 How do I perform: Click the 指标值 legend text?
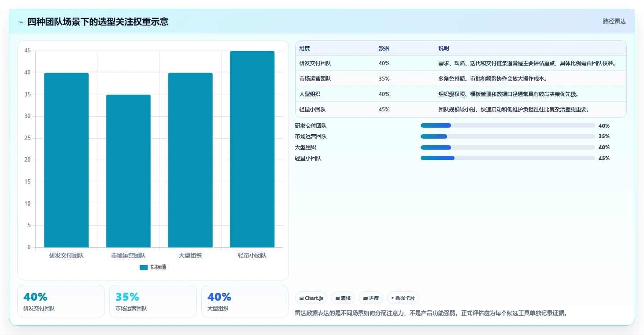(158, 267)
